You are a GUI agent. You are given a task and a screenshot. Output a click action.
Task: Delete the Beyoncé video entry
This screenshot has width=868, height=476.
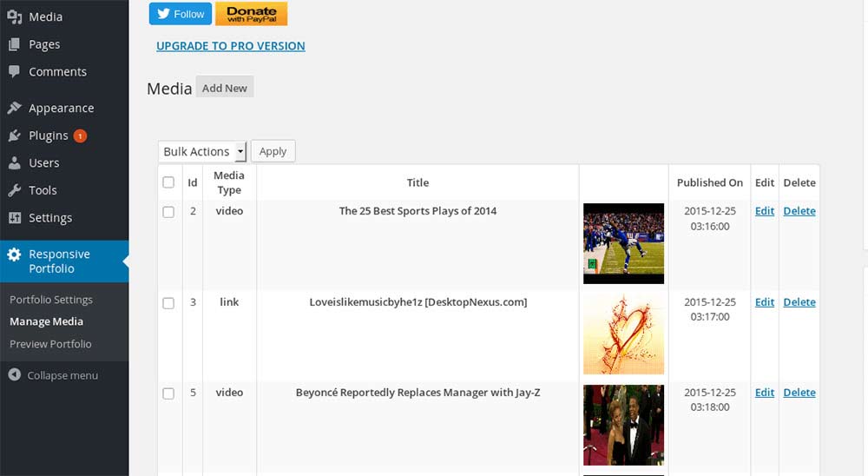pyautogui.click(x=799, y=393)
